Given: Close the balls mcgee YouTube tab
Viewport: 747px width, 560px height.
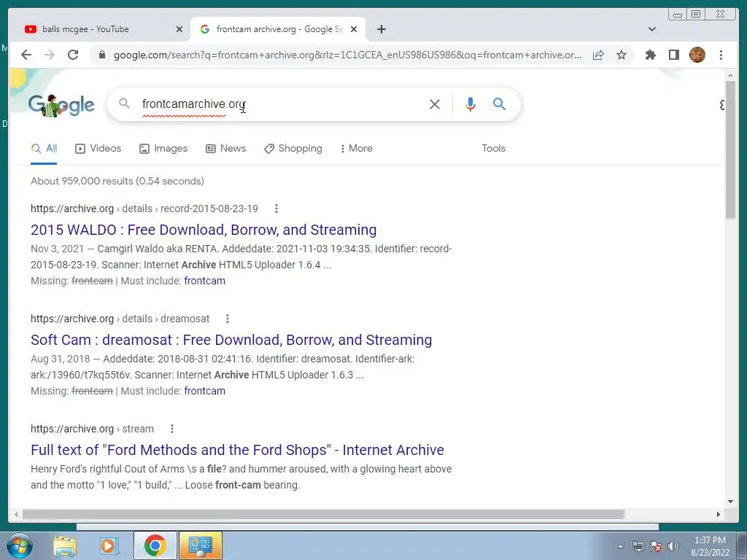Looking at the screenshot, I should pos(179,29).
